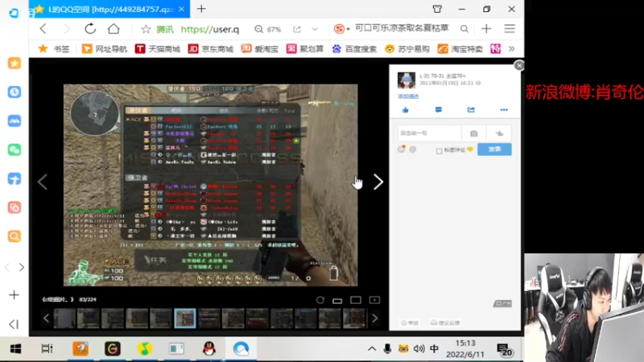This screenshot has height=362, width=644.
Task: Expand more bookmarks with double chevron
Action: (512, 49)
